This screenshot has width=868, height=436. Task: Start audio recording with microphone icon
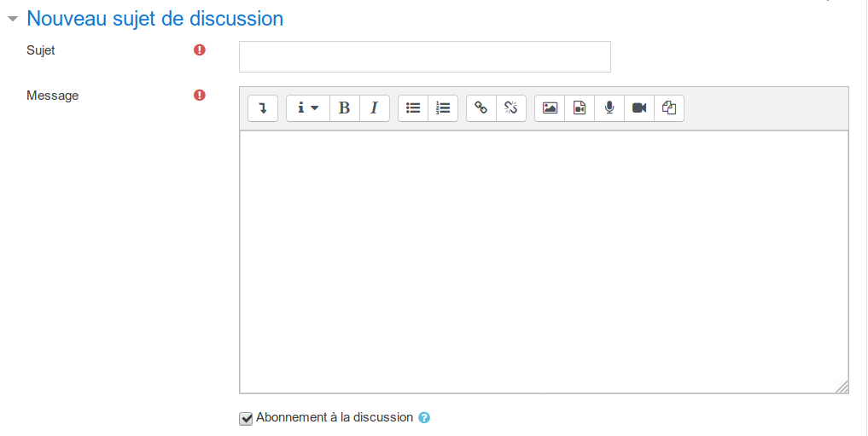coord(609,108)
